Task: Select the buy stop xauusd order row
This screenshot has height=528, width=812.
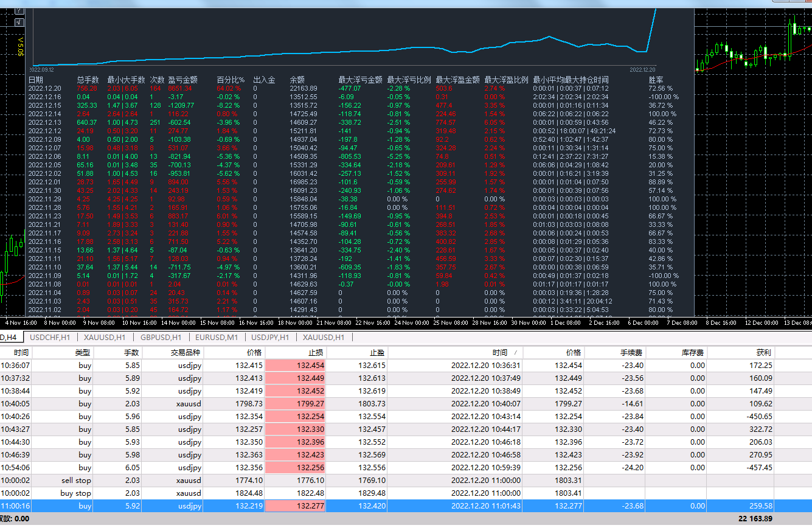Action: coord(406,493)
